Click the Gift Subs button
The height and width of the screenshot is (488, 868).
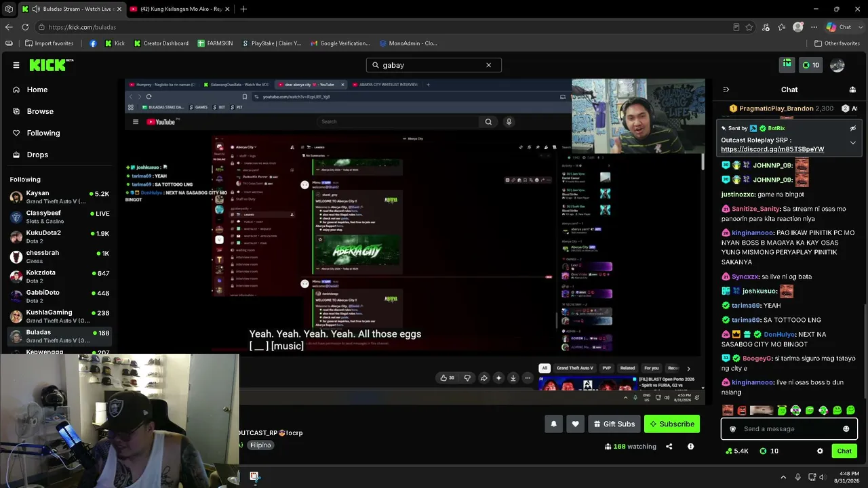(x=614, y=424)
